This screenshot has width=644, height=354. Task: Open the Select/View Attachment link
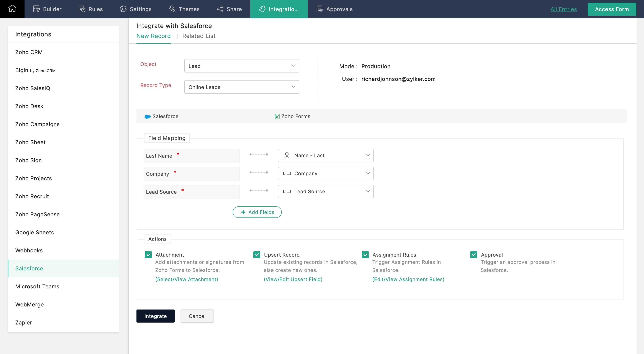coord(187,279)
